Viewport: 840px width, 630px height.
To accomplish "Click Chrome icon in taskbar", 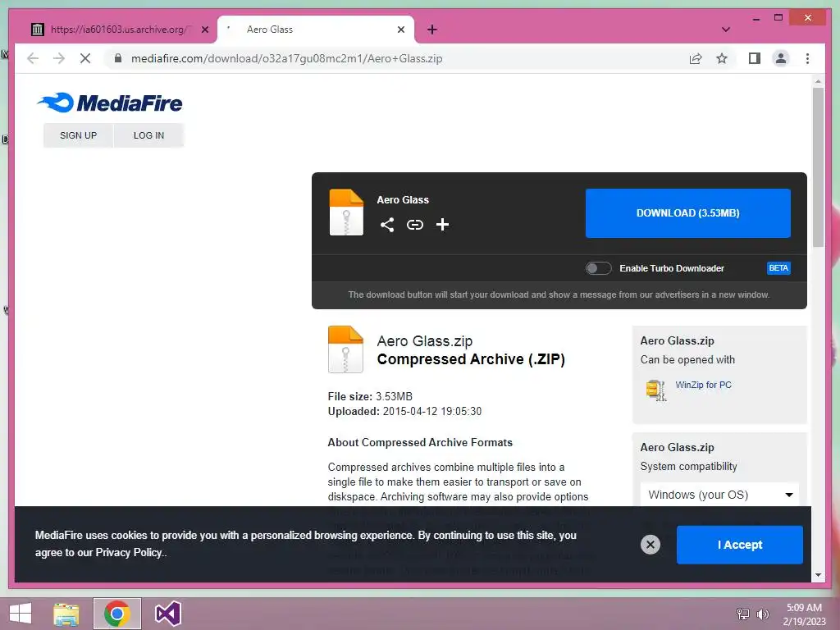I will (x=116, y=614).
